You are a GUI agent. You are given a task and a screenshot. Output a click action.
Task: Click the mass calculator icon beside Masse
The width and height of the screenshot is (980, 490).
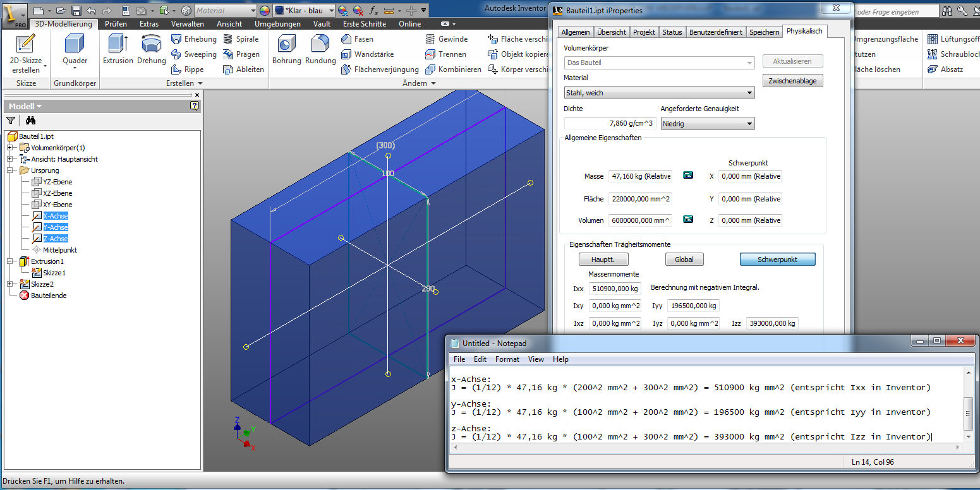click(687, 176)
